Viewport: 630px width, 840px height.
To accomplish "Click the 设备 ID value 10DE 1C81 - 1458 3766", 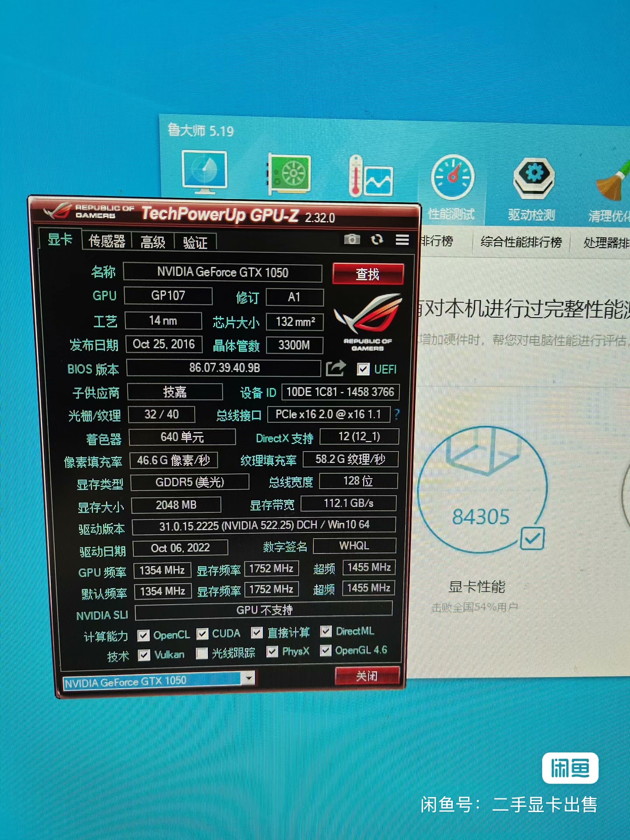I will pos(340,392).
